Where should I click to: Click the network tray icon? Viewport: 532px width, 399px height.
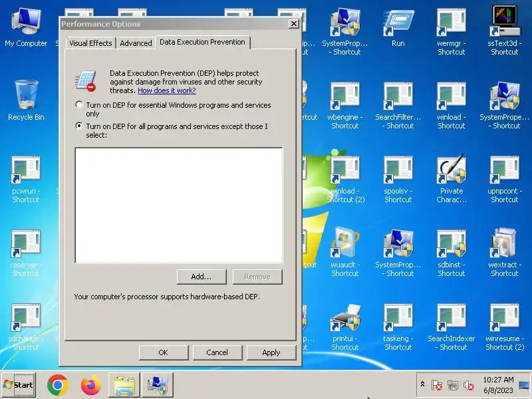pos(453,385)
